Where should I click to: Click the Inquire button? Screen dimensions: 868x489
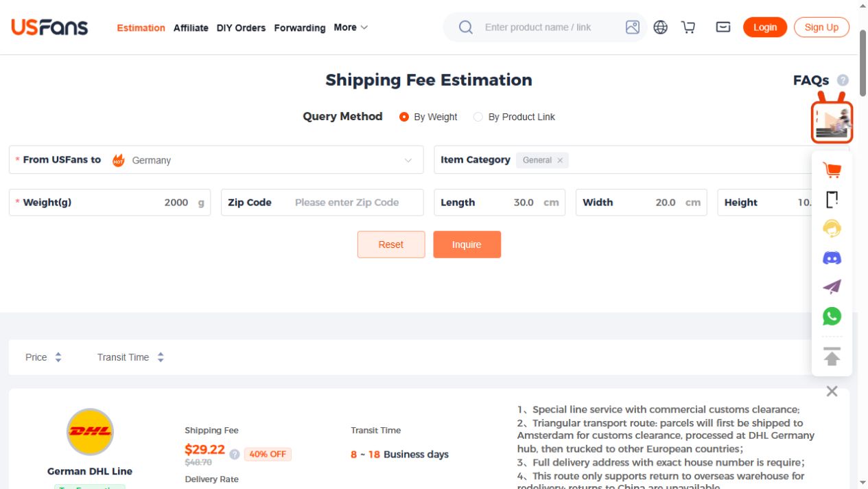click(467, 244)
